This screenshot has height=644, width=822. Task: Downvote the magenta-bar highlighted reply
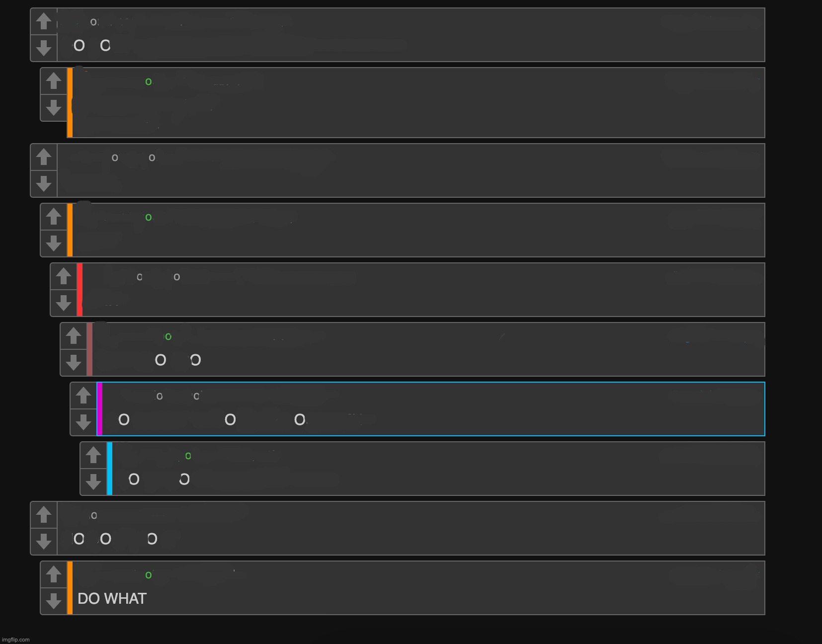coord(83,422)
